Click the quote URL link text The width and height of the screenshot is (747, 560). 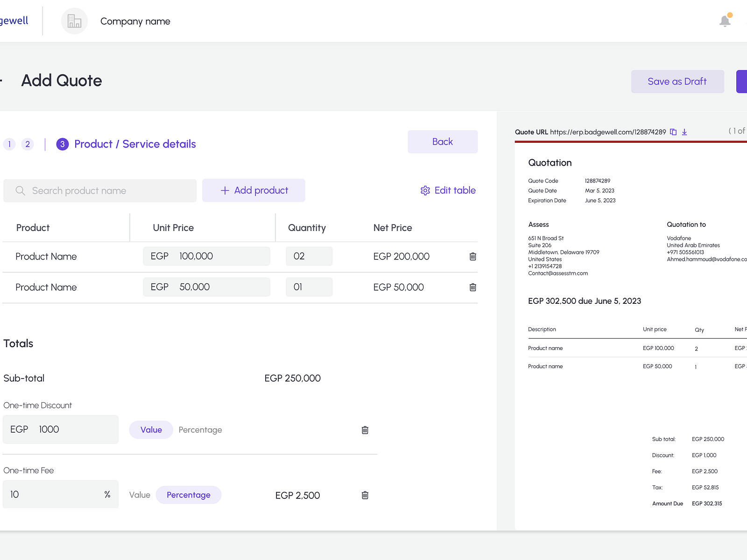coord(608,132)
